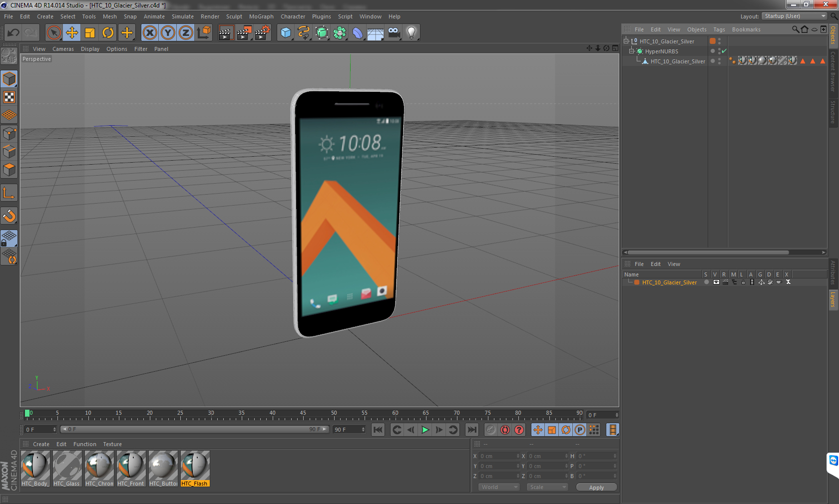This screenshot has width=839, height=504.
Task: Open the Object Manager Tags menu
Action: 719,29
